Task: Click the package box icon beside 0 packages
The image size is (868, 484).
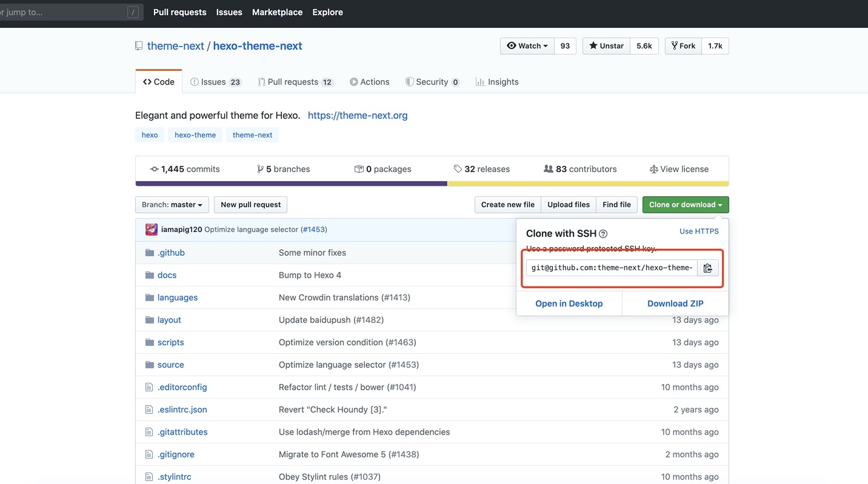Action: click(x=359, y=168)
